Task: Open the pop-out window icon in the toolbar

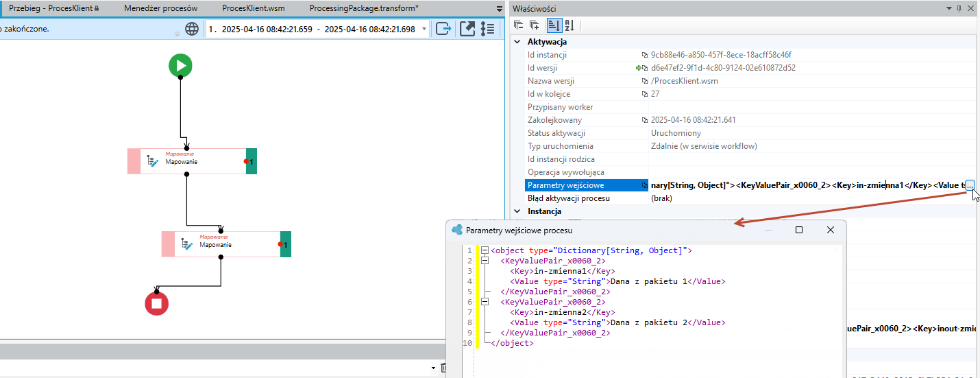Action: coord(467,29)
